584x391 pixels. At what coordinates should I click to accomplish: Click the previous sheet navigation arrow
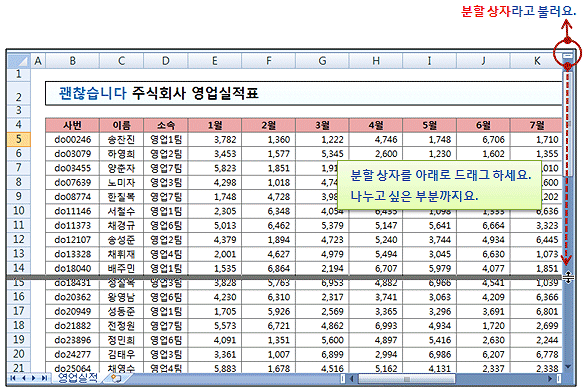(24, 378)
